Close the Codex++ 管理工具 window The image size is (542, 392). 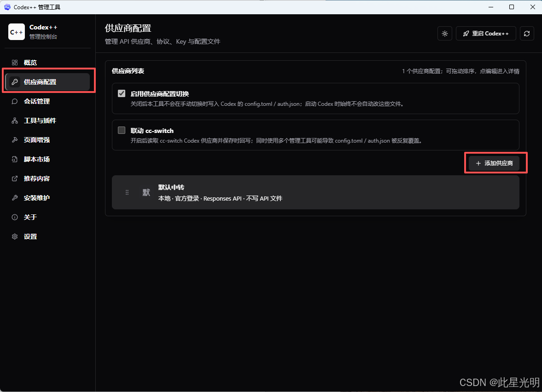point(532,7)
